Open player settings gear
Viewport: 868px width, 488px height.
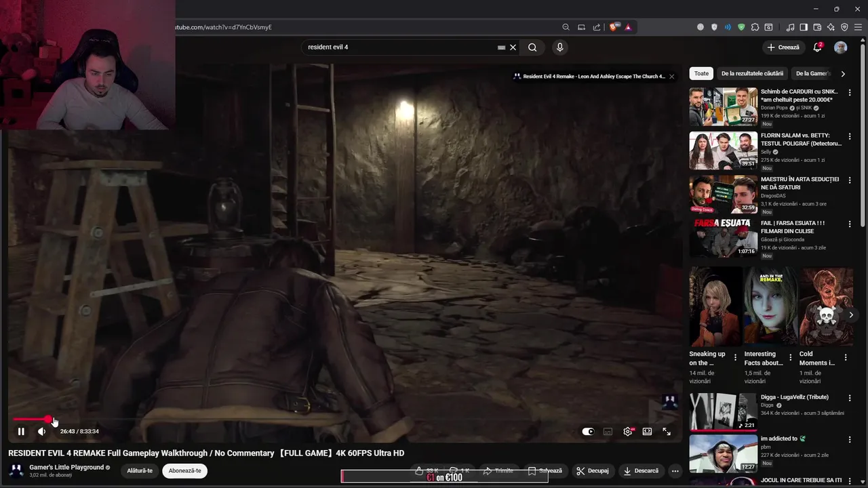pyautogui.click(x=628, y=432)
